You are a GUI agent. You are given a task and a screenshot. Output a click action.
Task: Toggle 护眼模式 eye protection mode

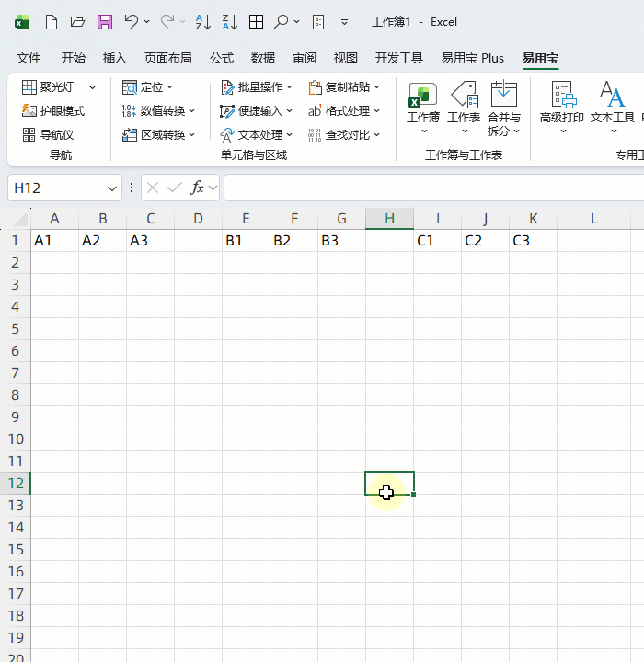[53, 111]
